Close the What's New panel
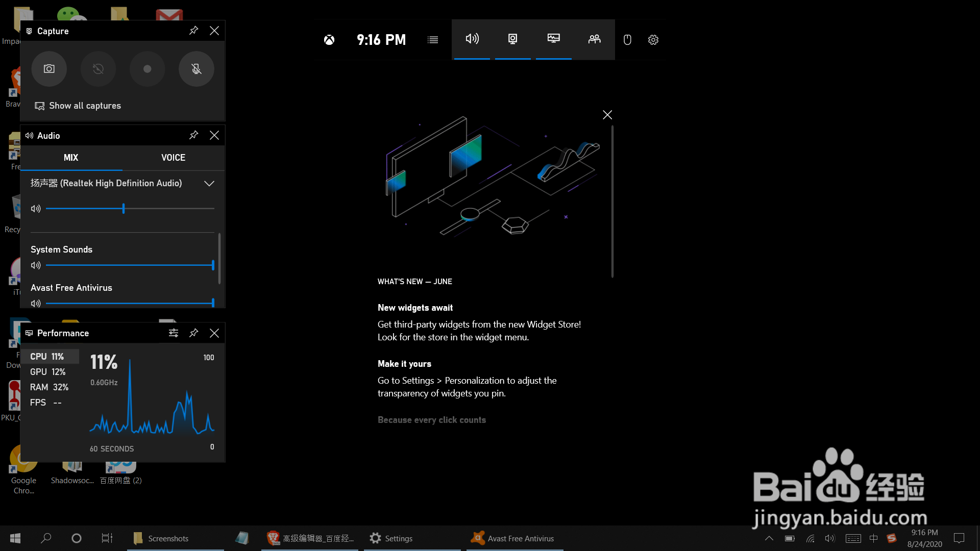Viewport: 980px width, 551px height. coord(607,115)
